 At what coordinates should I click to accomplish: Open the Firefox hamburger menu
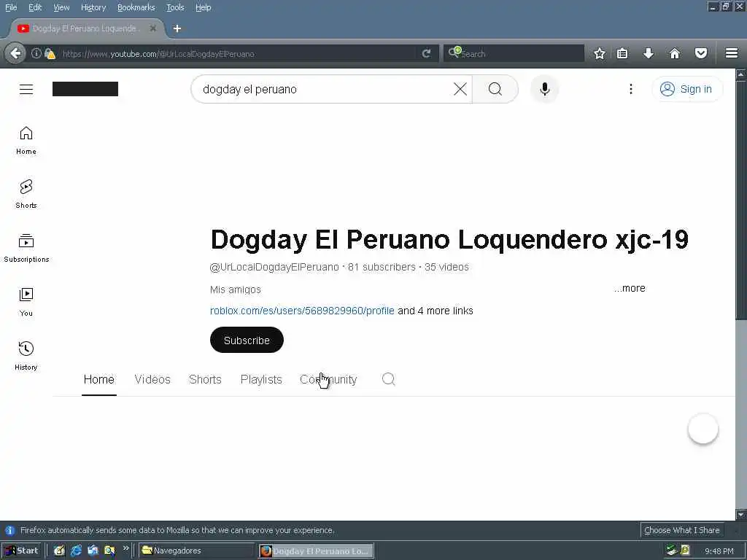731,53
